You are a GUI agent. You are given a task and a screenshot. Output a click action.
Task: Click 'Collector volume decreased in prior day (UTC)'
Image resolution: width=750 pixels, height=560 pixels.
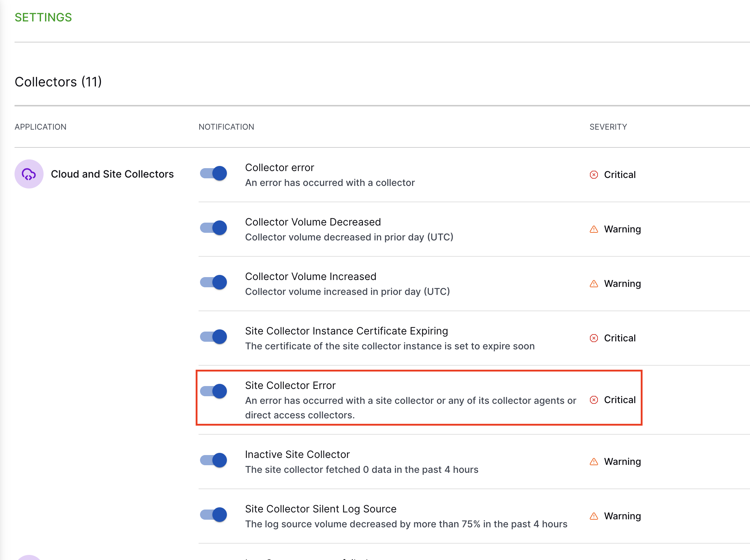point(349,237)
